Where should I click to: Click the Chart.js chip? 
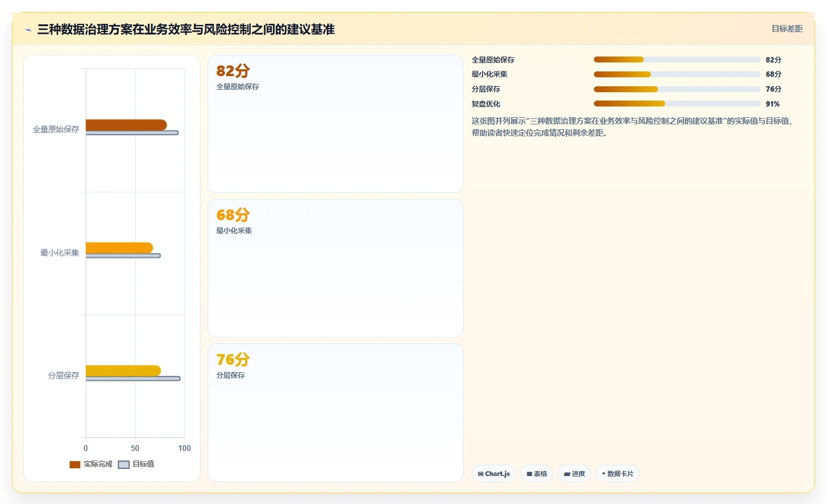(x=494, y=474)
